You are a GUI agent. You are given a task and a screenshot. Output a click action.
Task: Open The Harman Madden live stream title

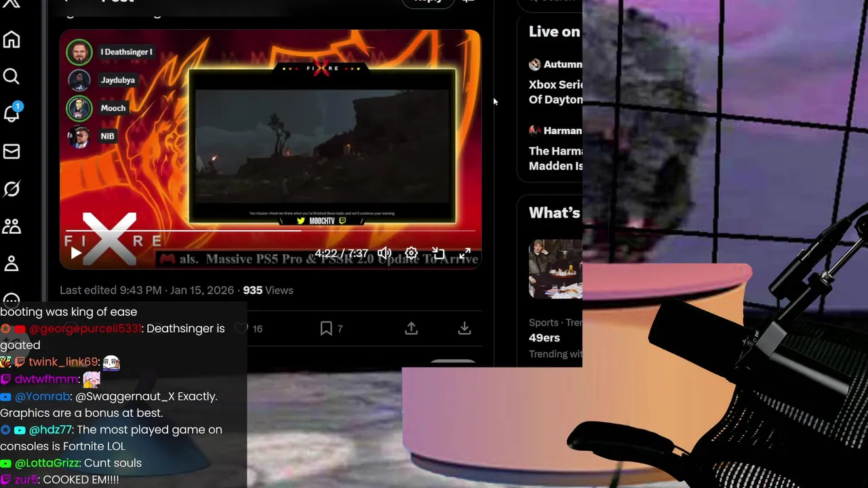pos(555,159)
